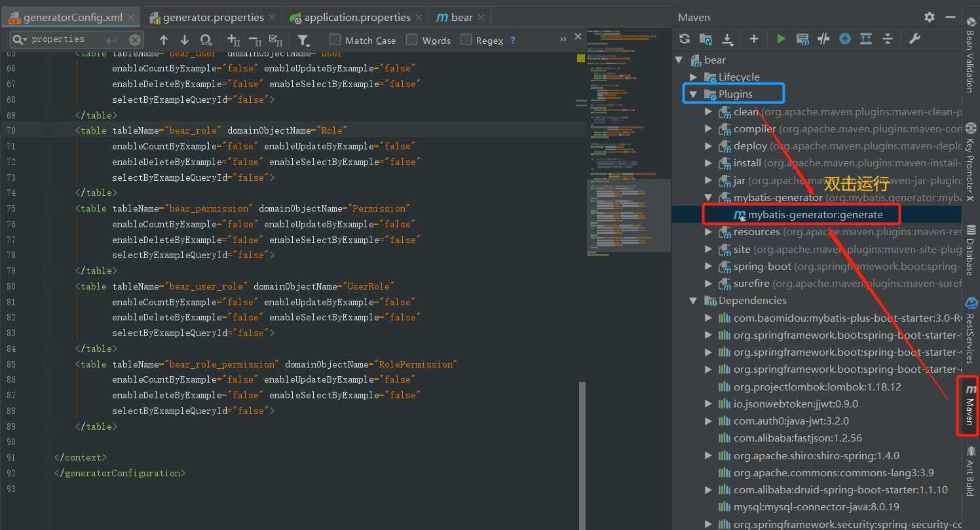
Task: Select mysql:mysql-connector-java:8.0.19 dependency
Action: click(816, 507)
